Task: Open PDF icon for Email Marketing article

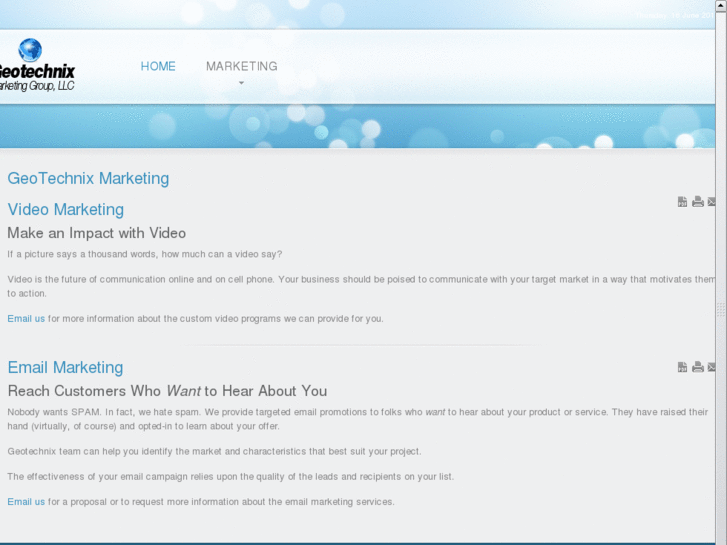Action: coord(682,367)
